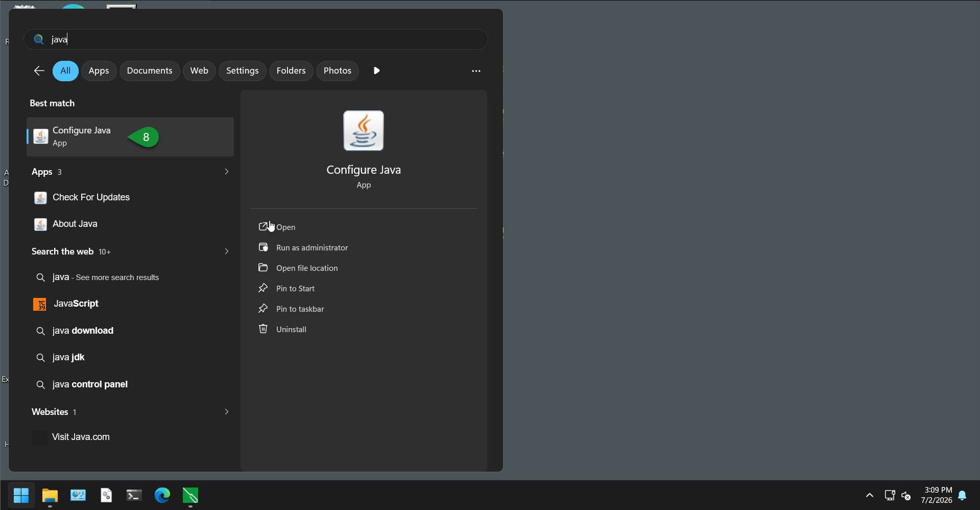The image size is (980, 510).
Task: Select the java download suggestion
Action: click(130, 331)
